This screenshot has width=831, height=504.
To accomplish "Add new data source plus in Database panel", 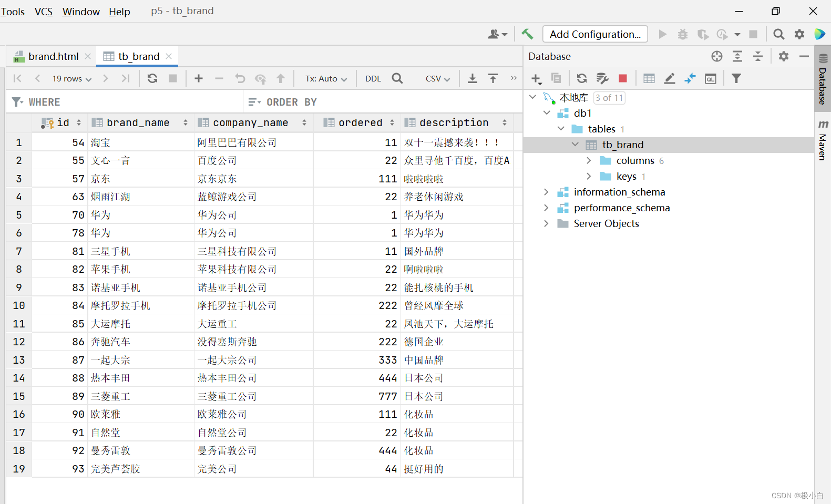I will [536, 78].
